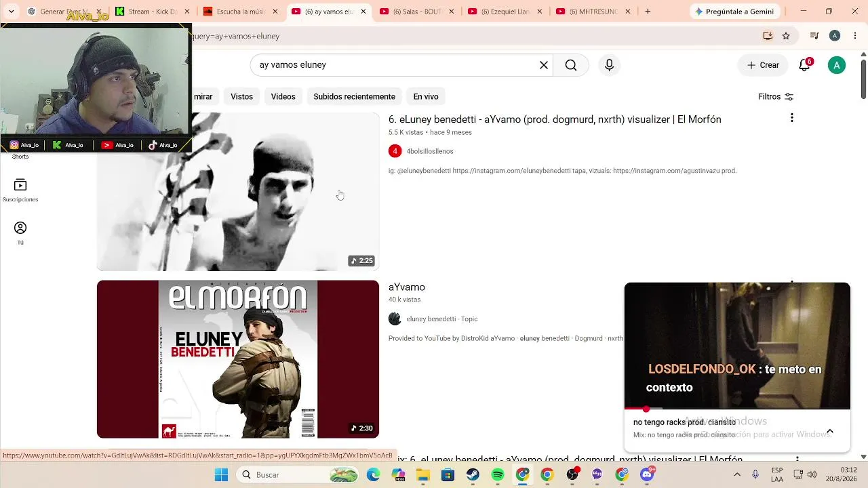Open a new browser tab
868x488 pixels.
[648, 12]
